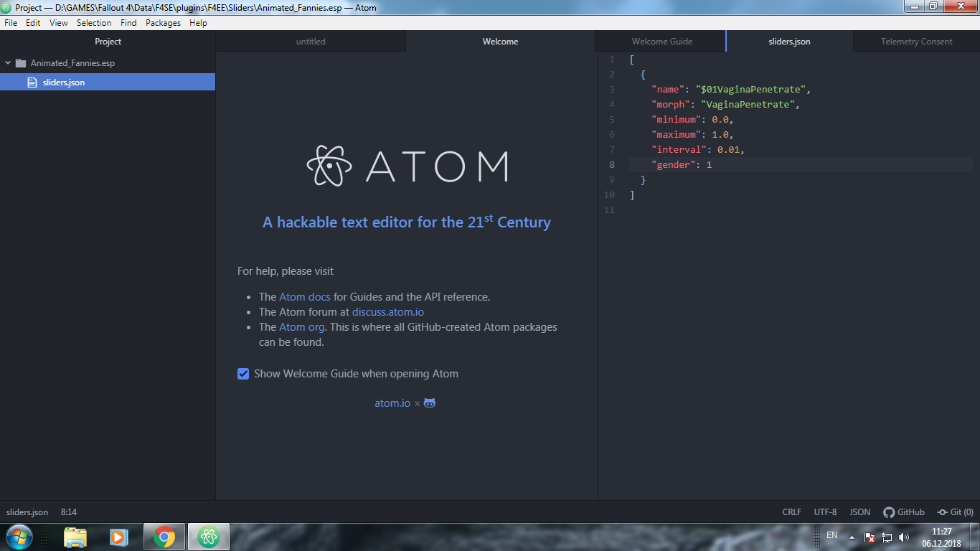Click the "A hackable text editor" heading

click(407, 222)
